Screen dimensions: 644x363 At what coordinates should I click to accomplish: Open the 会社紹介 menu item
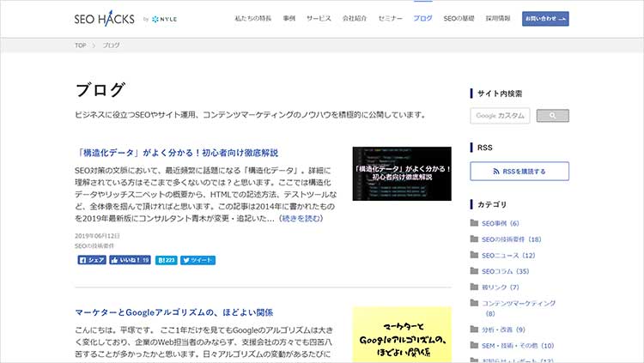(355, 19)
